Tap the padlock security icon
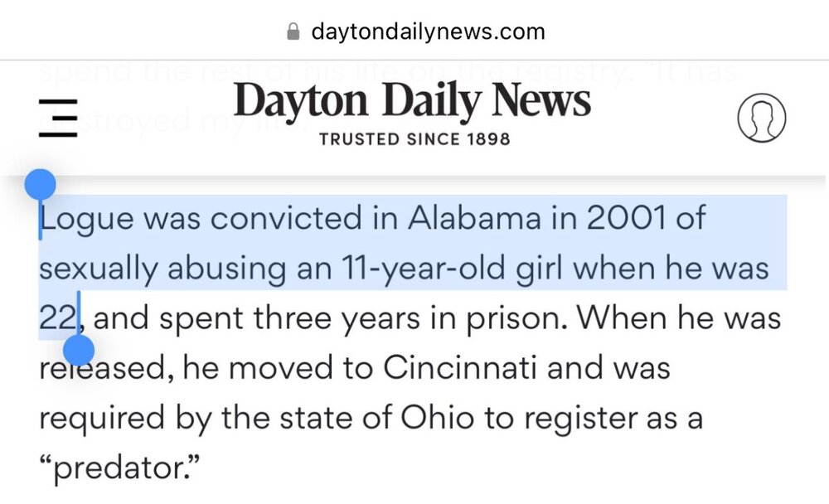 (x=292, y=31)
